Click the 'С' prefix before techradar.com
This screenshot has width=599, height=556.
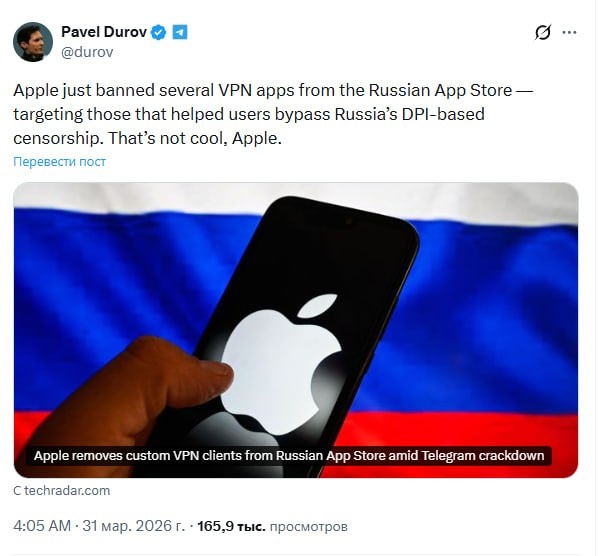pyautogui.click(x=17, y=490)
